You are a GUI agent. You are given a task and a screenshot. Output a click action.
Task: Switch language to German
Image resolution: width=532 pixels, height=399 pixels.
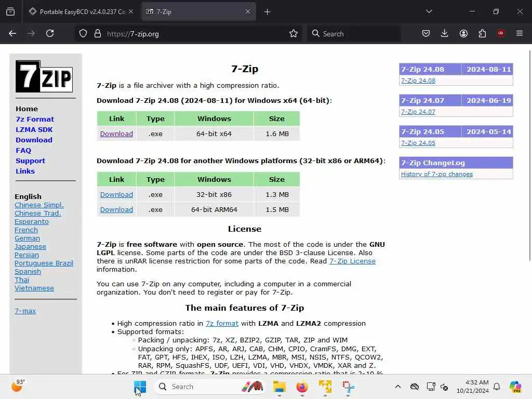(27, 238)
